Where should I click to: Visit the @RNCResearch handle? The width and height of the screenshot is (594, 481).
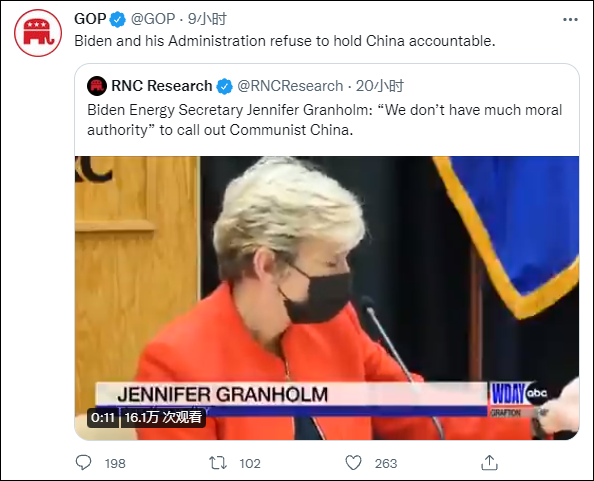[290, 86]
